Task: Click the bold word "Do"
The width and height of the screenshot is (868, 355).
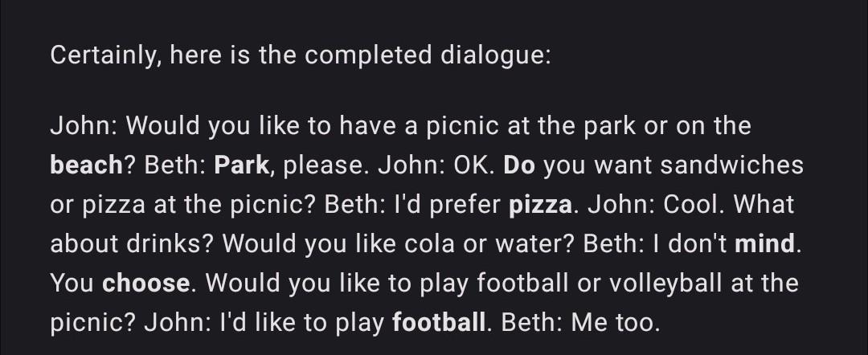Action: 519,165
